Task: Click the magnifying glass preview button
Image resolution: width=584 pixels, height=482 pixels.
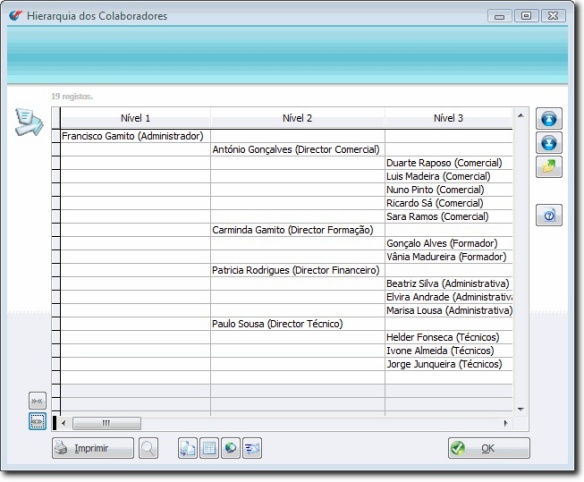Action: (148, 448)
